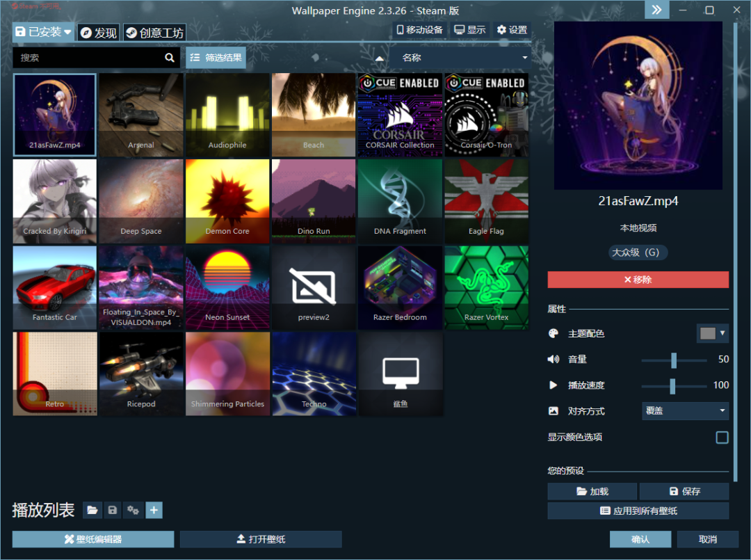This screenshot has height=560, width=751.
Task: Click the Cancel button
Action: (708, 539)
